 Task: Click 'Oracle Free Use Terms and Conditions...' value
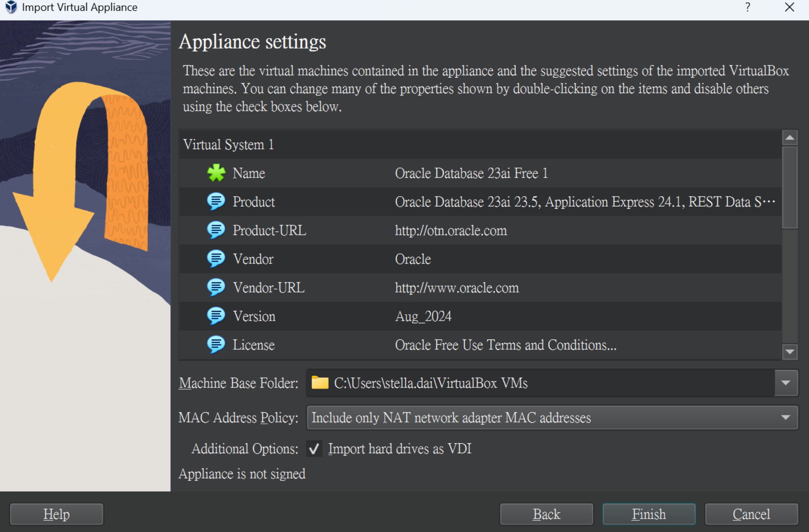tap(505, 345)
